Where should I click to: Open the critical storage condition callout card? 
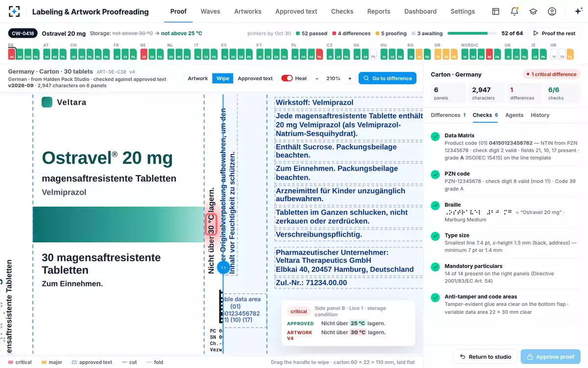(348, 323)
